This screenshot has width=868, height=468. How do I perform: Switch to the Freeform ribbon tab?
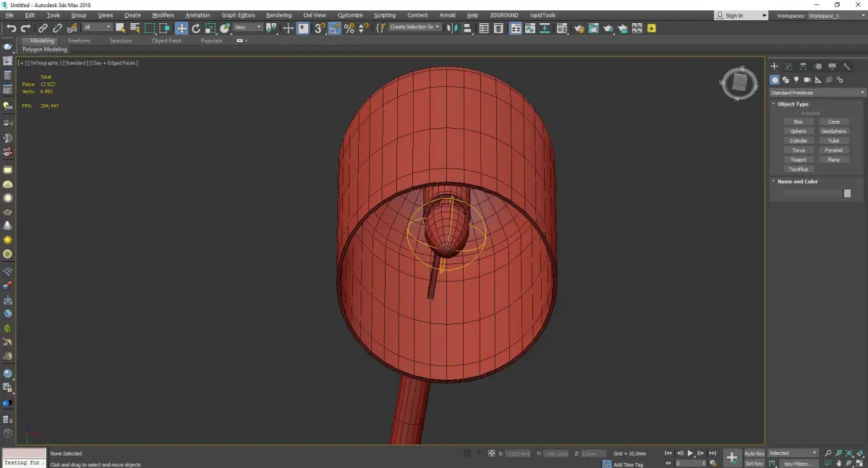point(79,41)
